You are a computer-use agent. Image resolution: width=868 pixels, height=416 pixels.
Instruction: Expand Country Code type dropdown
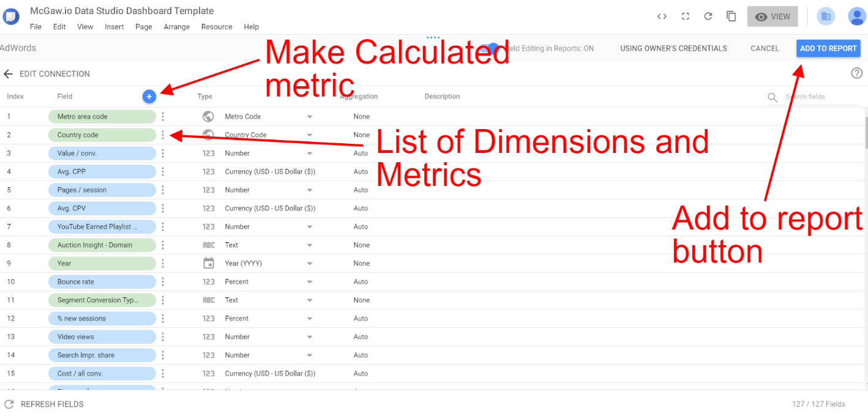click(310, 135)
